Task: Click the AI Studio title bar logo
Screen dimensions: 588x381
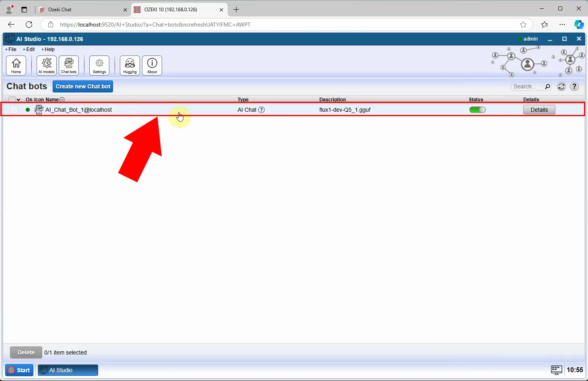Action: (x=9, y=39)
